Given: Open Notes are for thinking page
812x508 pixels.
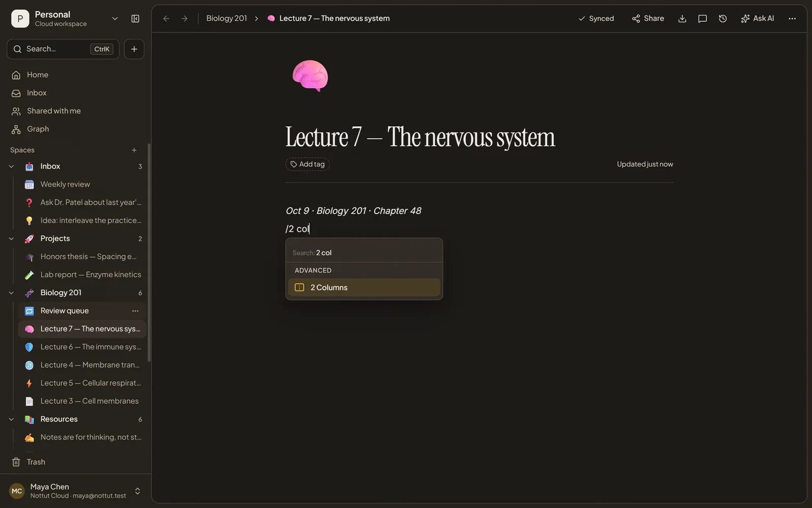Looking at the screenshot, I should tap(82, 437).
